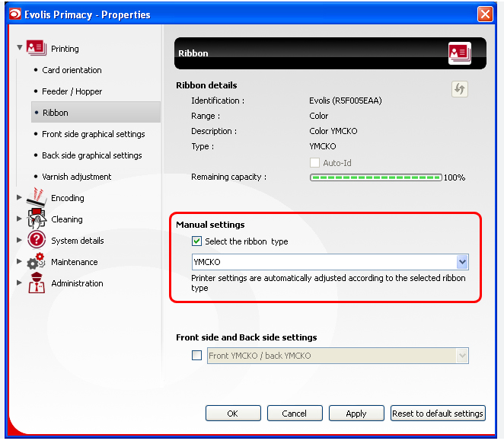This screenshot has width=504, height=444.
Task: Click the Maintenance gears icon
Action: click(36, 261)
